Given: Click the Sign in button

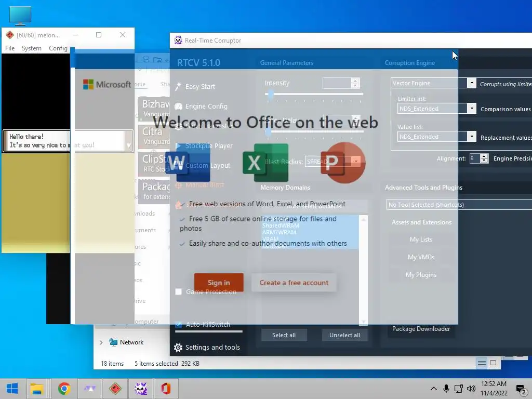Looking at the screenshot, I should point(219,283).
